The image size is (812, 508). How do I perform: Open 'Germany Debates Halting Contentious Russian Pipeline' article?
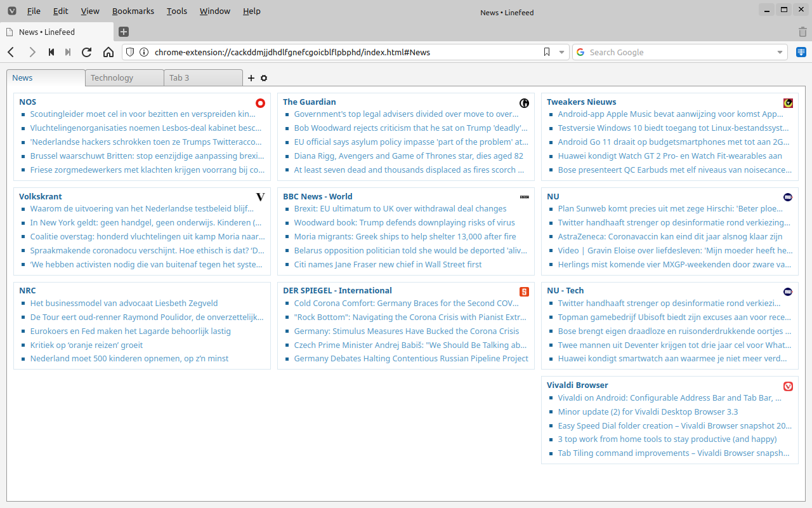411,358
